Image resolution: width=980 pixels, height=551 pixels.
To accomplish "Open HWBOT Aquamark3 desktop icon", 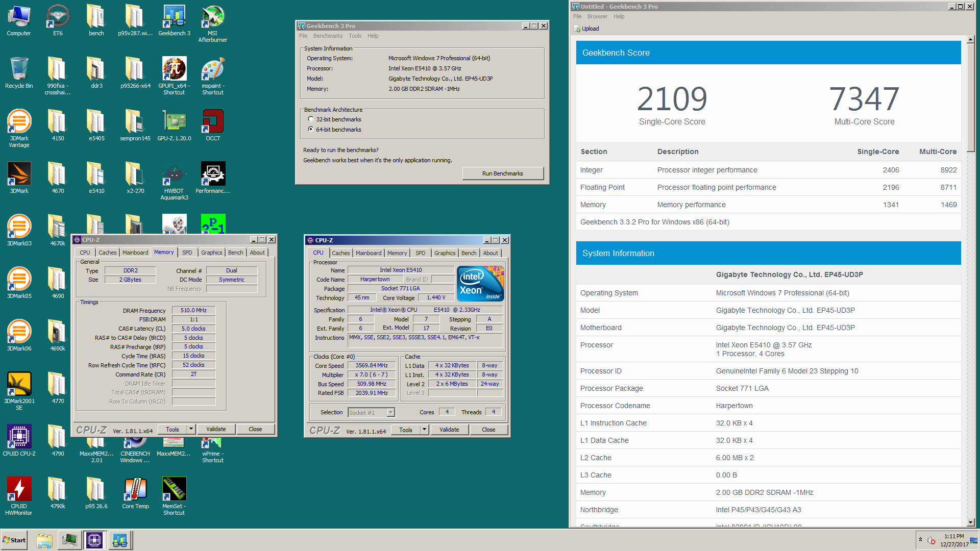I will click(x=174, y=181).
